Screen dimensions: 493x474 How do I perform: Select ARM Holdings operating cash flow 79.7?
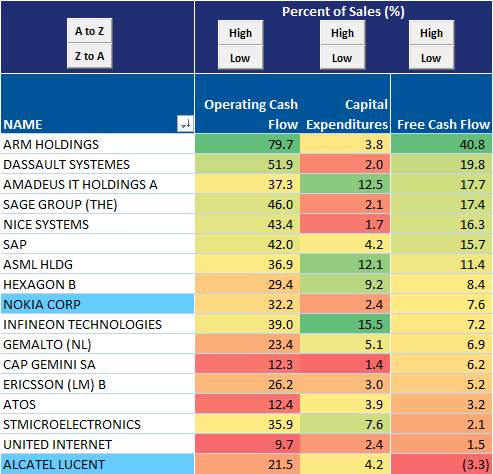[247, 144]
